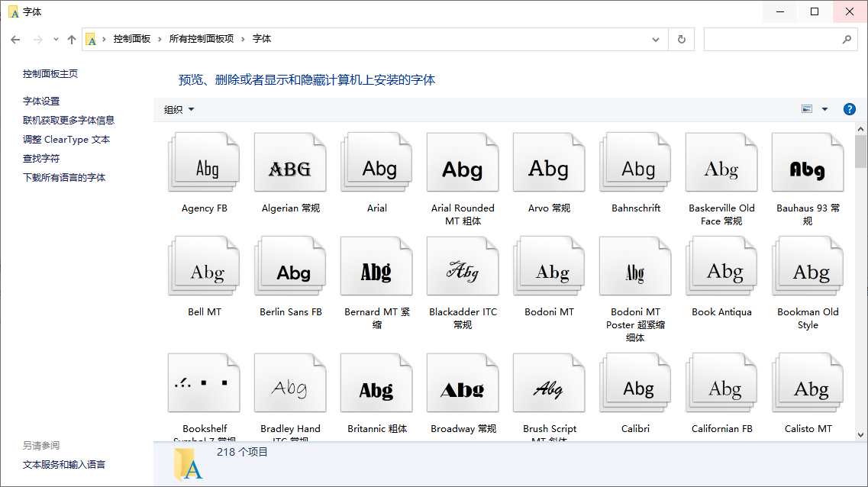
Task: Select the Arial font family icon
Action: (376, 162)
